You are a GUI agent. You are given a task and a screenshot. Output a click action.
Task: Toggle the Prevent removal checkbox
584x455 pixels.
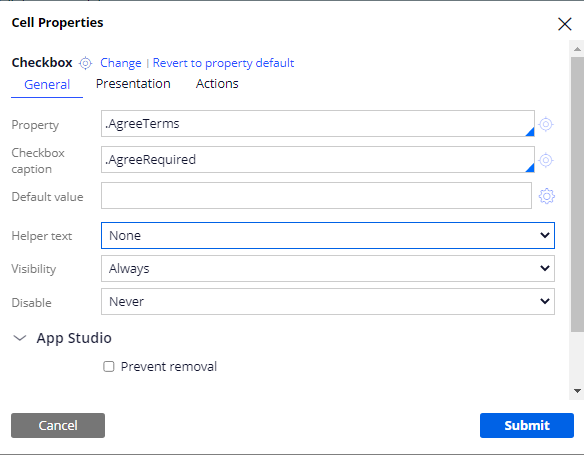pyautogui.click(x=109, y=367)
